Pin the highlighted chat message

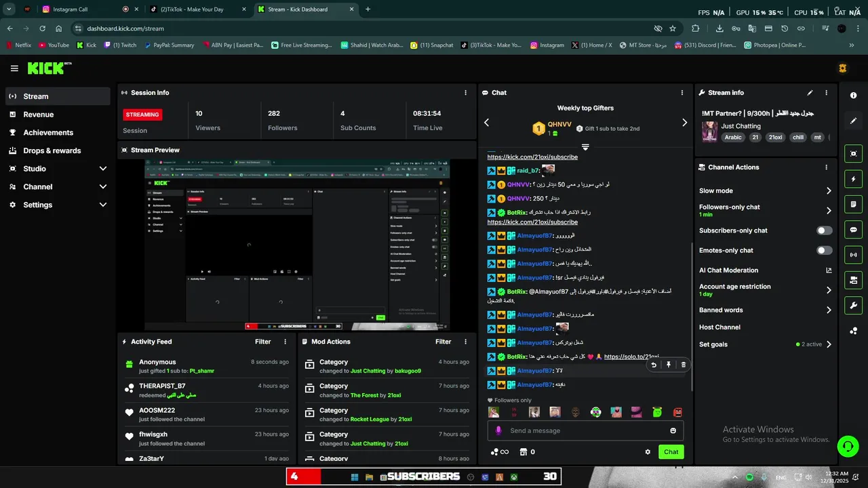(668, 365)
